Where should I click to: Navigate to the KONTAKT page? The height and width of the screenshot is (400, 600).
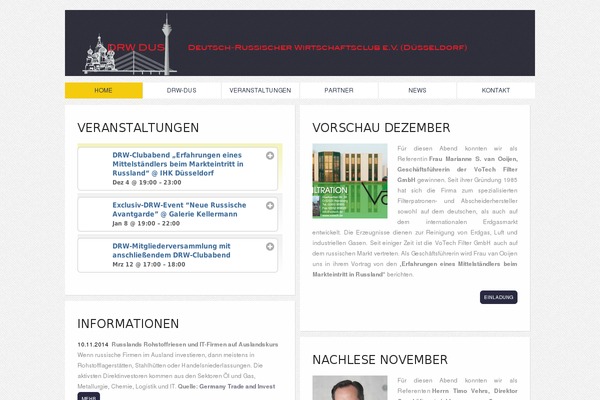point(496,90)
